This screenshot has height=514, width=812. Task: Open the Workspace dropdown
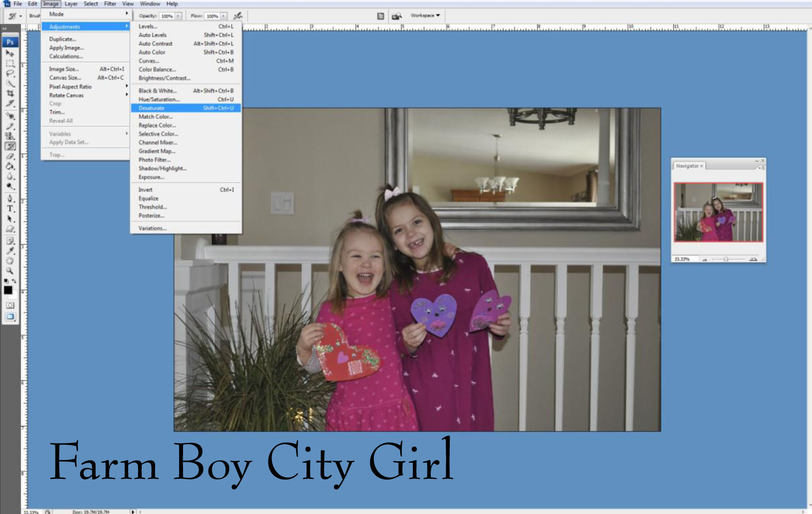coord(424,16)
